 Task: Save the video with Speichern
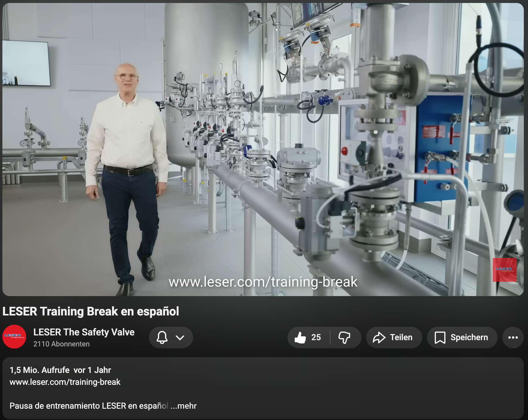click(x=462, y=337)
